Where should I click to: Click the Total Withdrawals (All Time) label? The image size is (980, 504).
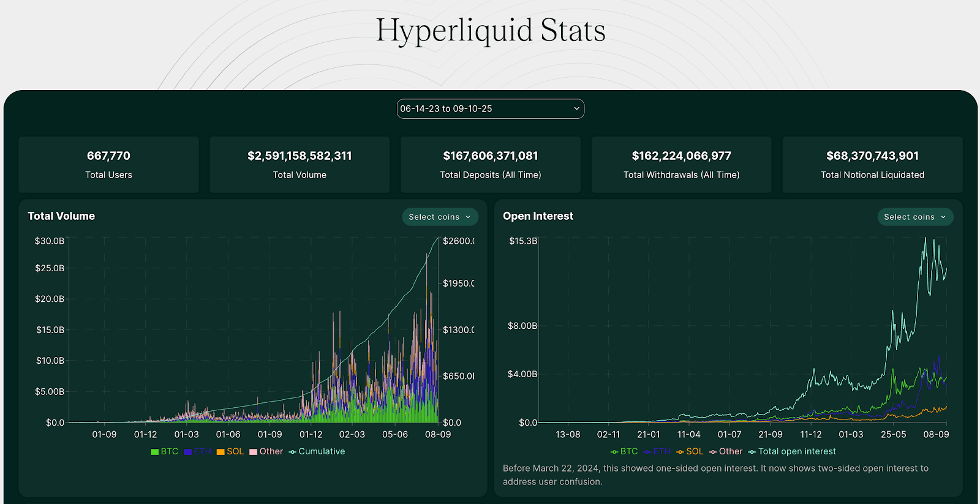tap(682, 175)
